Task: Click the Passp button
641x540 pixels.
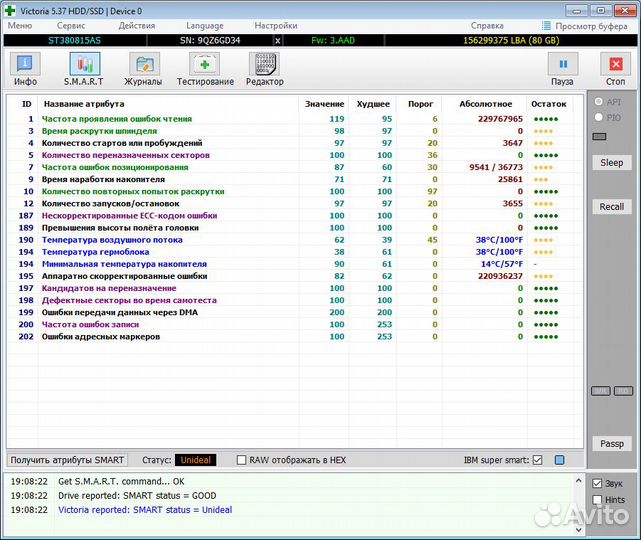Action: [x=612, y=444]
